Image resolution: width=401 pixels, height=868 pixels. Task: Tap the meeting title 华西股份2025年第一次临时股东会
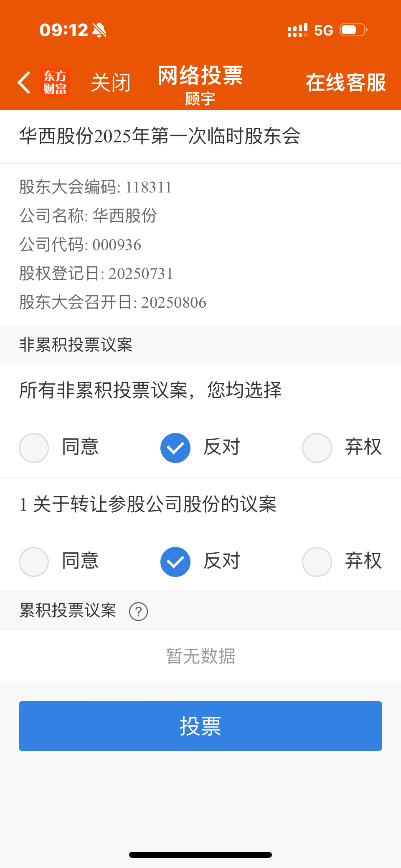tap(160, 136)
